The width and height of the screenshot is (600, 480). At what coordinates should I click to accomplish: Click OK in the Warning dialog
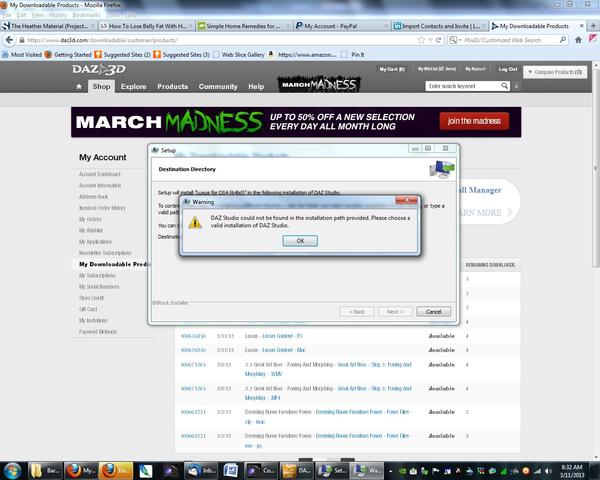(300, 241)
